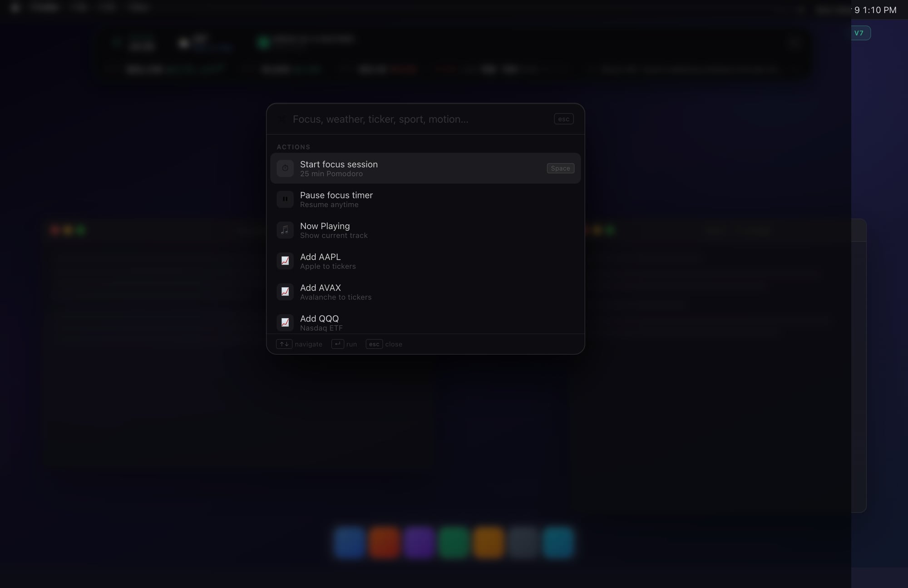908x588 pixels.
Task: Click the command symbol in the search field
Action: pos(281,119)
